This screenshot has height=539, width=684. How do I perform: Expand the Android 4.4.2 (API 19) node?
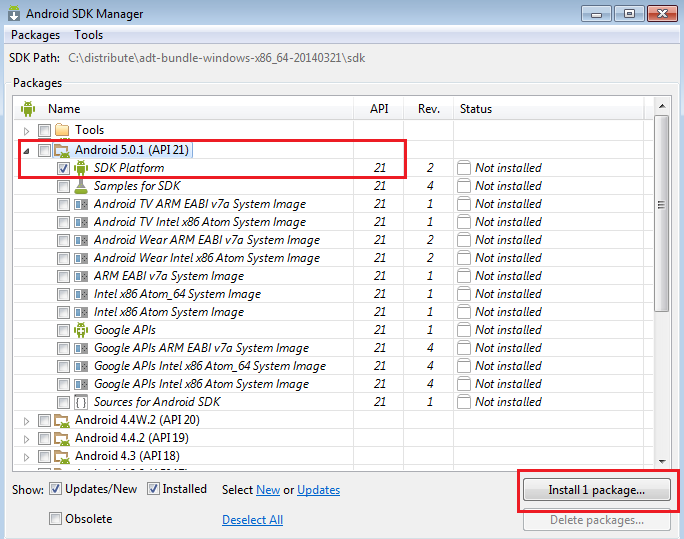pos(27,439)
